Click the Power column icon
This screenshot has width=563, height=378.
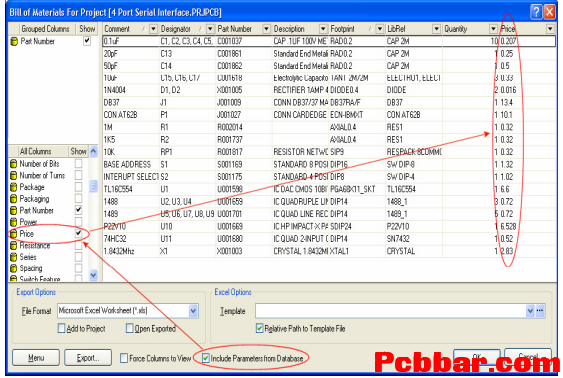14,222
